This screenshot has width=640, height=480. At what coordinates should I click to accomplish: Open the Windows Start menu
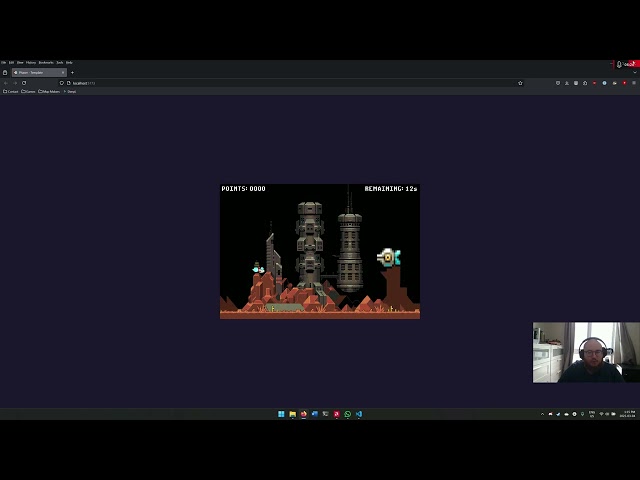click(x=281, y=414)
